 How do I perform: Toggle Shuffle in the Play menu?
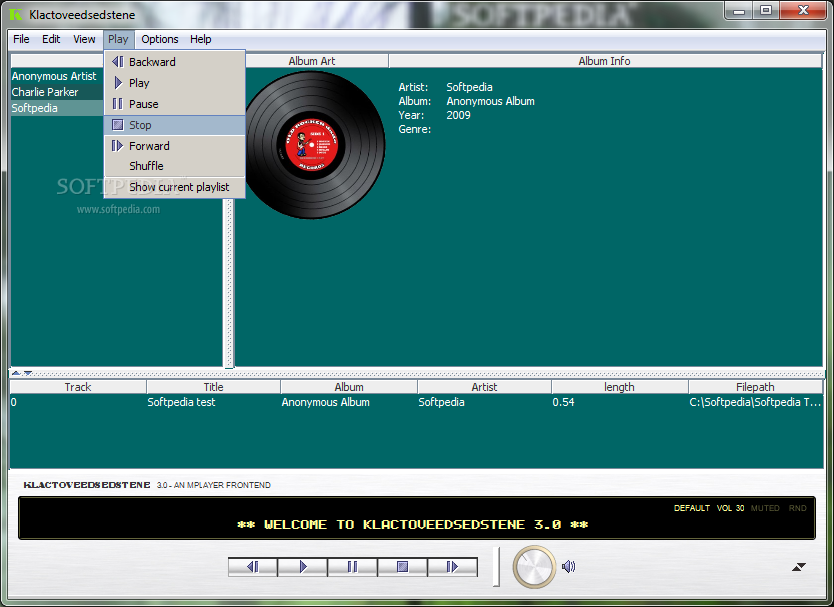175,166
